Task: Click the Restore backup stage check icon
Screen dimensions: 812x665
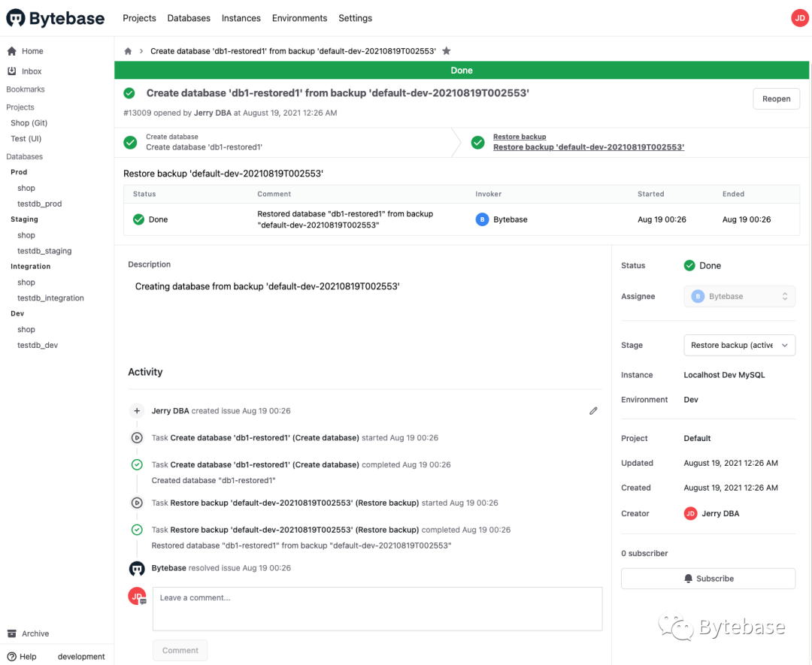Action: point(478,142)
